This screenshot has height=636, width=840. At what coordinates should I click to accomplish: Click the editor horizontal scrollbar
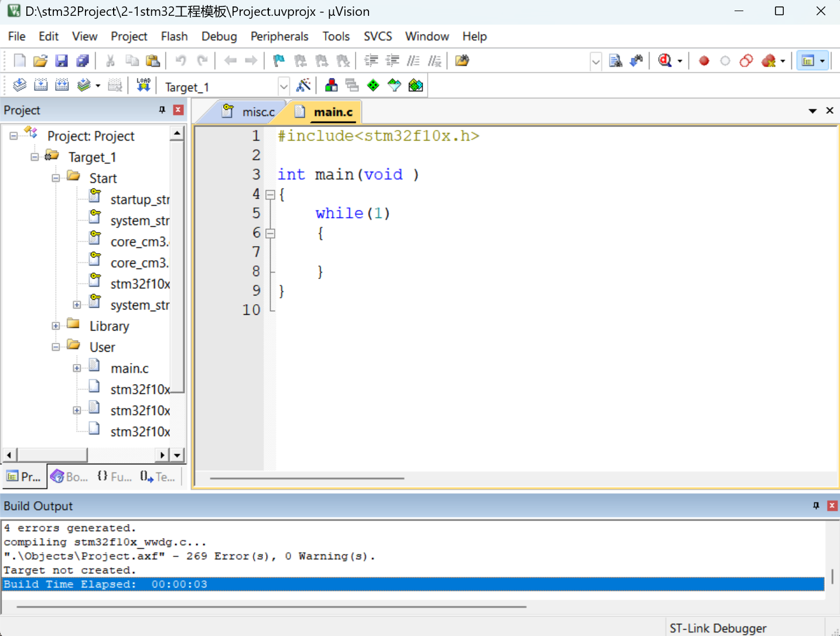(x=307, y=478)
